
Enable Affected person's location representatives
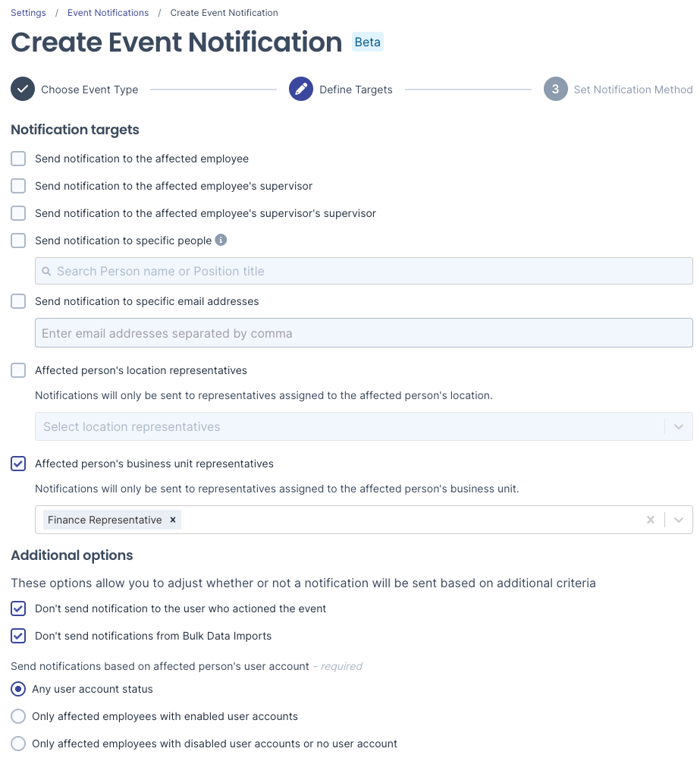click(18, 370)
